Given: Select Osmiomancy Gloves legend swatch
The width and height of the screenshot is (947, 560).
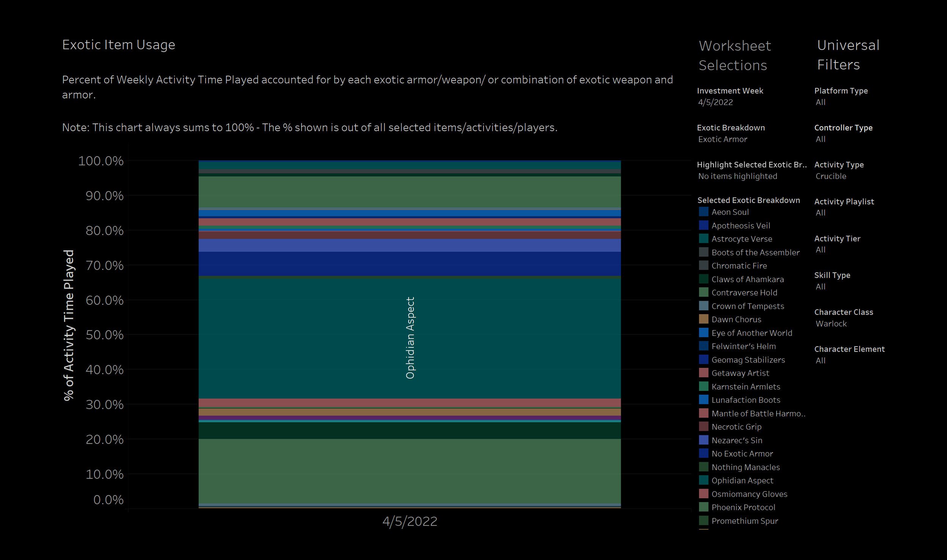Looking at the screenshot, I should click(703, 494).
